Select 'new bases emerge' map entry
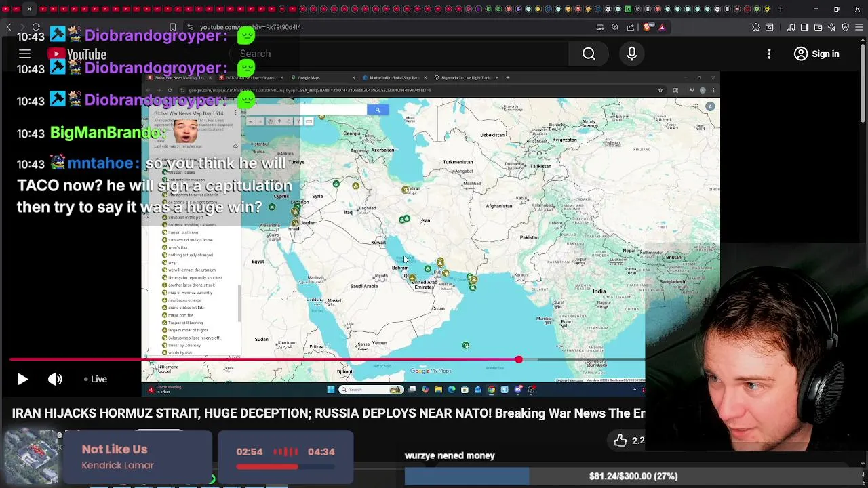 coord(184,300)
